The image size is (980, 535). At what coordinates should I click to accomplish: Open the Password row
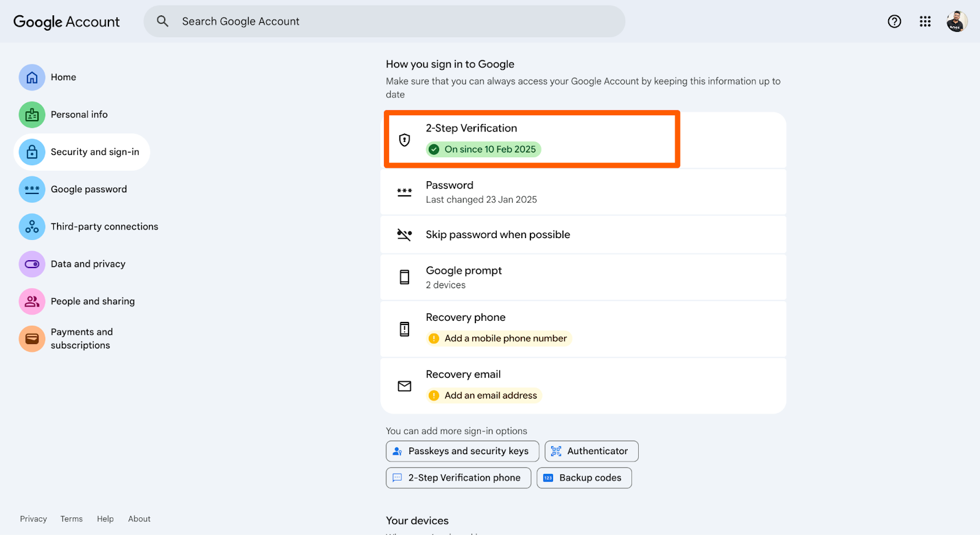click(582, 192)
